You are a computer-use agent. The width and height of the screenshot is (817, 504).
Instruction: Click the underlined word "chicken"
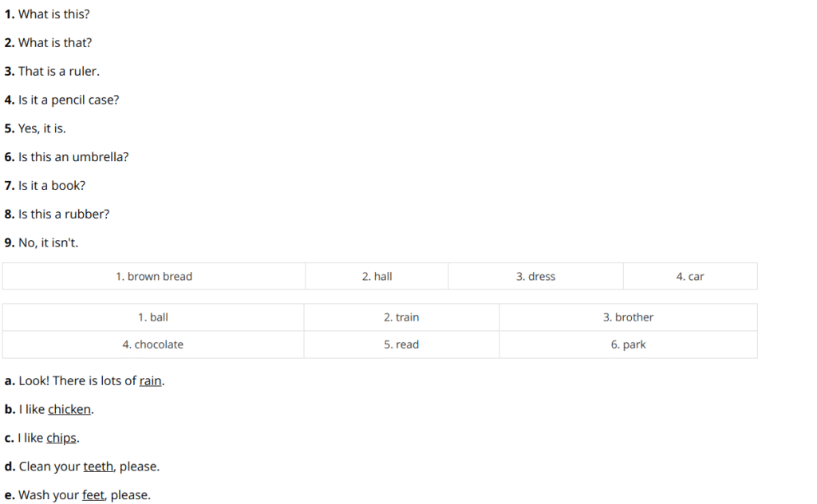pyautogui.click(x=69, y=410)
